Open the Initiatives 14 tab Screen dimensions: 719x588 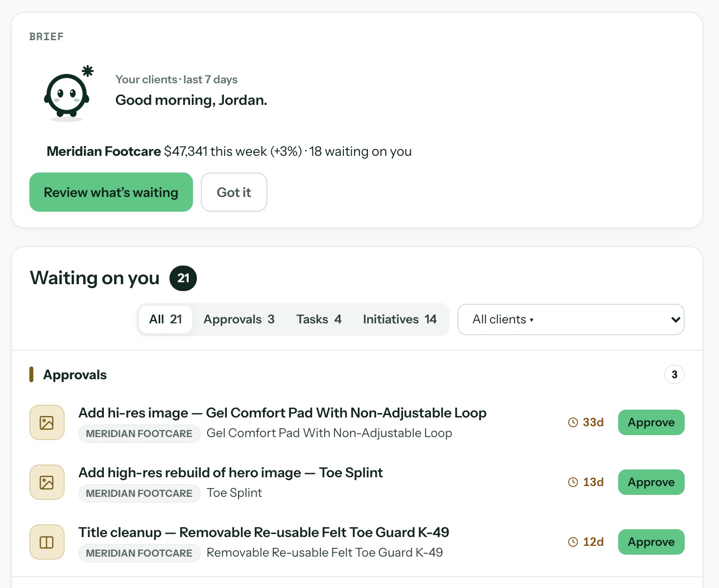click(400, 319)
